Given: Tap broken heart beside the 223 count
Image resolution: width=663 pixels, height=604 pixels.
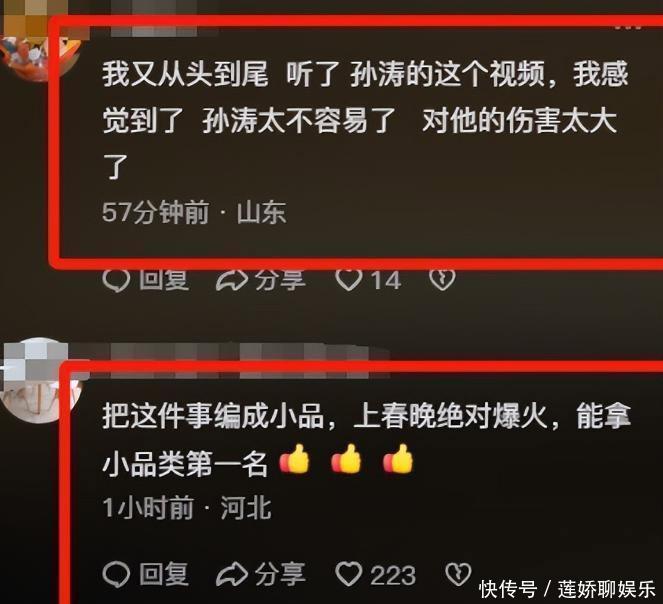Looking at the screenshot, I should tap(458, 574).
